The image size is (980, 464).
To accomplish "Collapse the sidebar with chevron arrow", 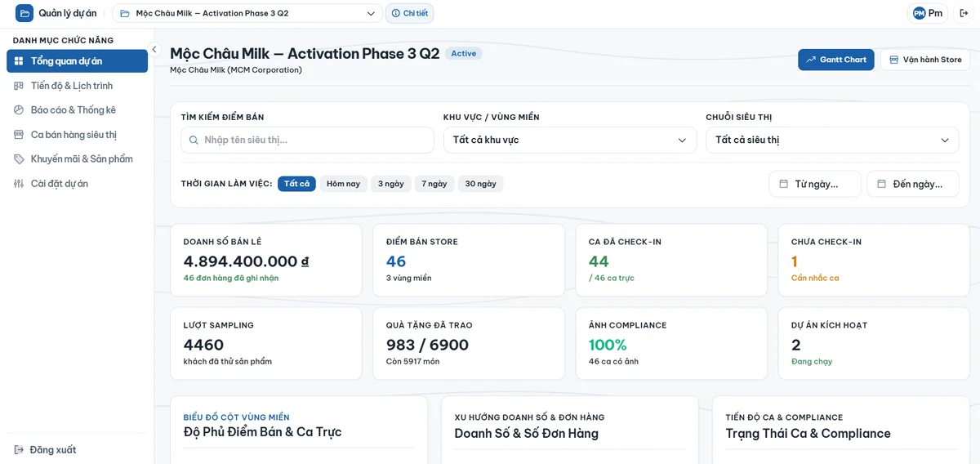I will tap(154, 49).
